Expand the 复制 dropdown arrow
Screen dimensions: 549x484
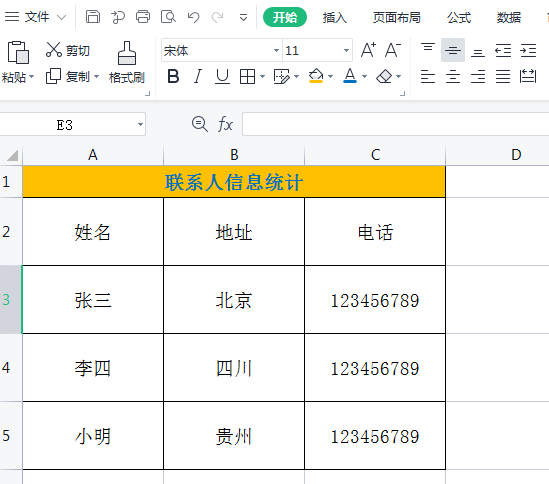(x=96, y=76)
